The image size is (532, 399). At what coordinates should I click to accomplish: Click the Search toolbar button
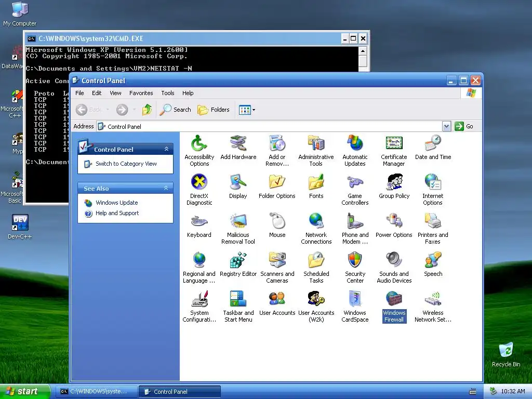point(176,110)
